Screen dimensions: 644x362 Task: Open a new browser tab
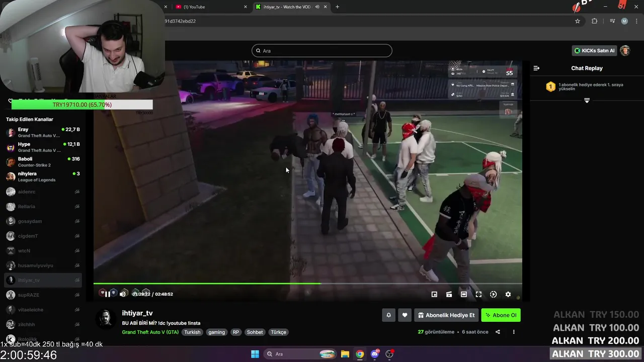[x=337, y=7]
